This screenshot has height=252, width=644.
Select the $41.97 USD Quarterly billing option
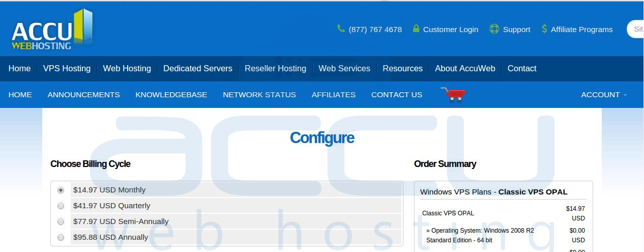pyautogui.click(x=61, y=206)
